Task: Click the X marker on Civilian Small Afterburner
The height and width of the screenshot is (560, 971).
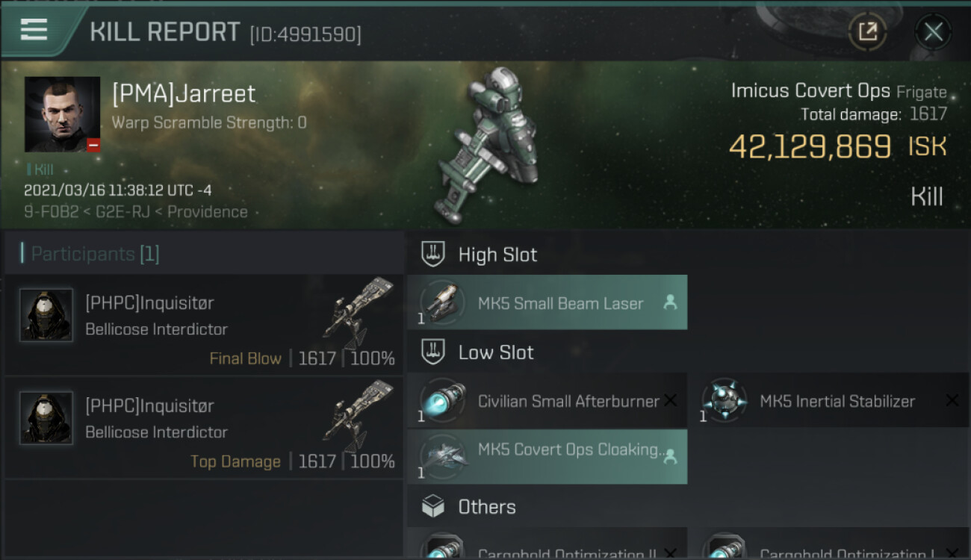Action: 670,401
